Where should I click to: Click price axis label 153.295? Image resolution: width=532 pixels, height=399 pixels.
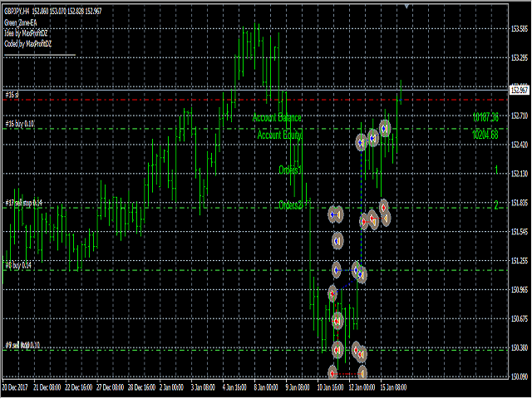click(x=520, y=58)
